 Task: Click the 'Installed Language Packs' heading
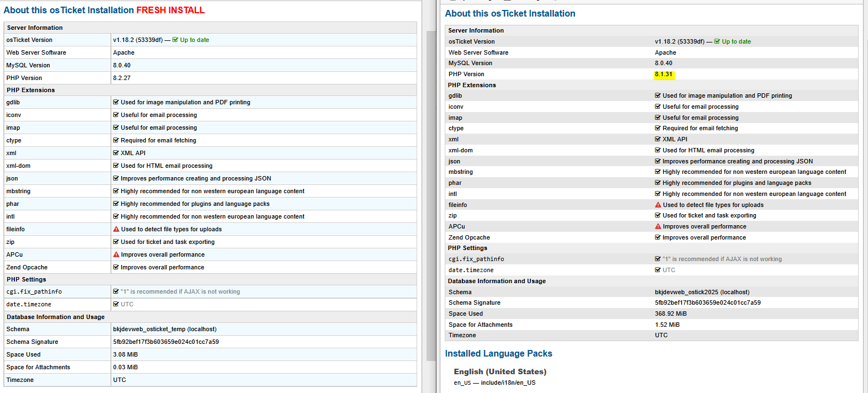coord(498,353)
